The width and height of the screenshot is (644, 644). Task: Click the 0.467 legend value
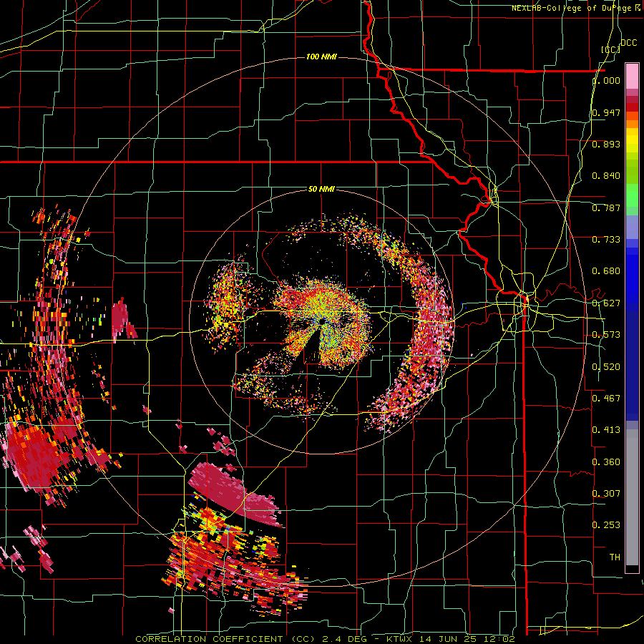pos(606,398)
